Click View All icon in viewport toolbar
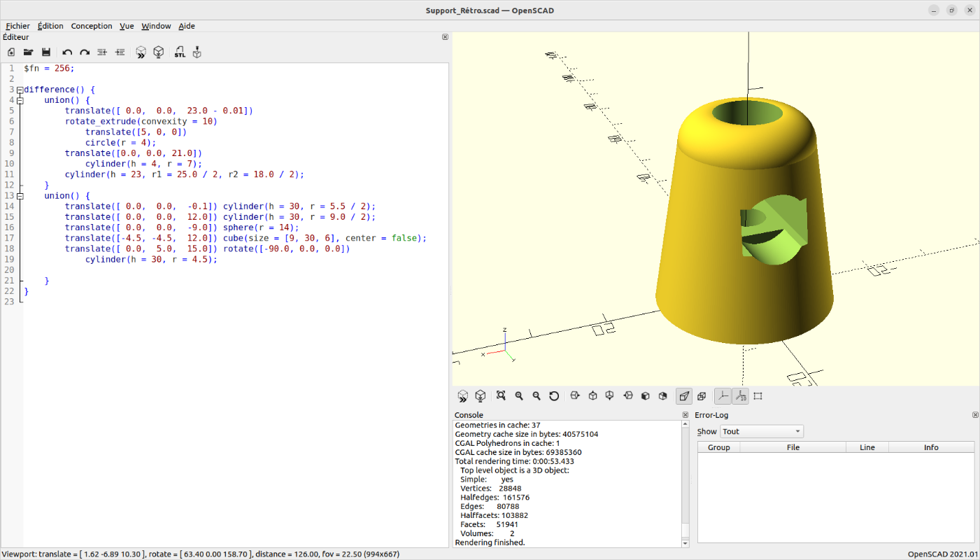 501,396
